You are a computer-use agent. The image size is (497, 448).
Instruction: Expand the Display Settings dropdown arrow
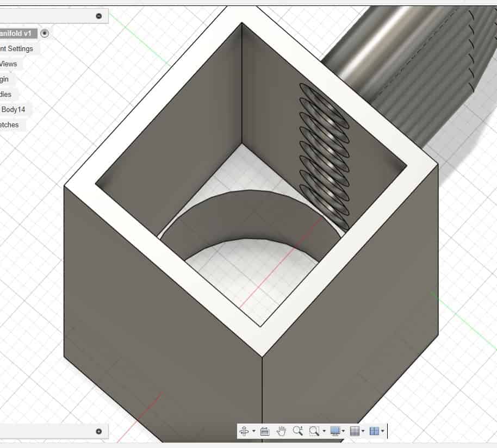click(x=344, y=431)
